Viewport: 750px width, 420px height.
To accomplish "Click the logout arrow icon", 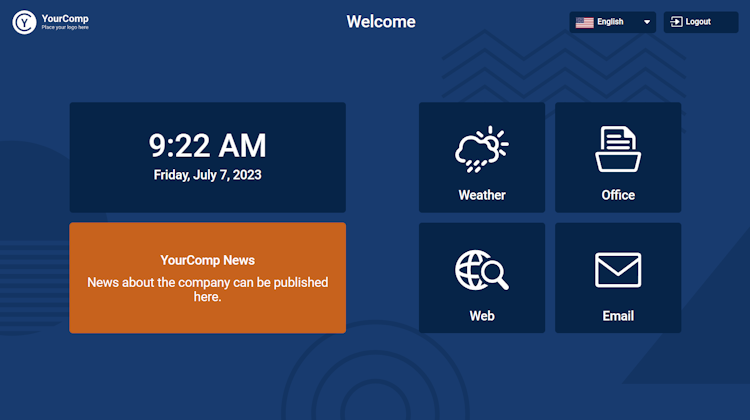I will [x=676, y=22].
